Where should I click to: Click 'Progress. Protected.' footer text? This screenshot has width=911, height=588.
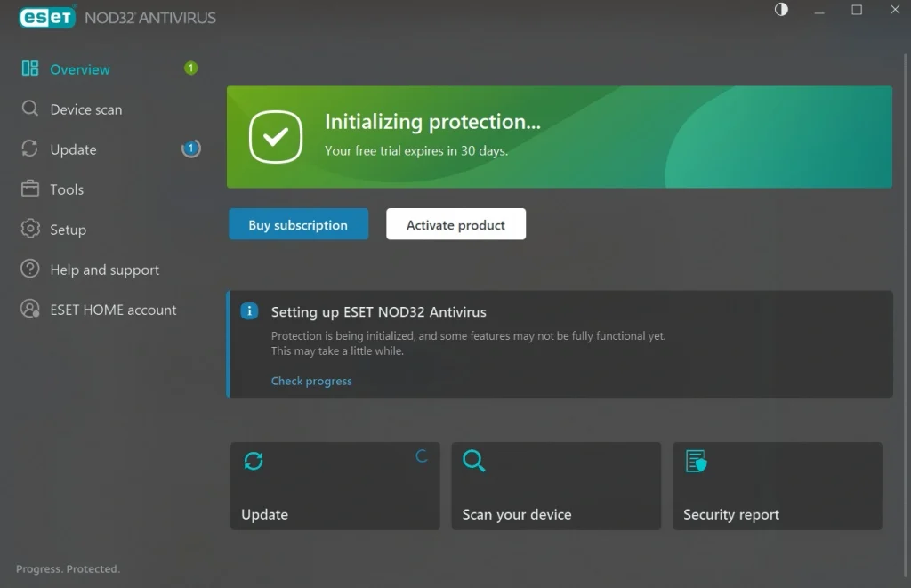point(68,568)
